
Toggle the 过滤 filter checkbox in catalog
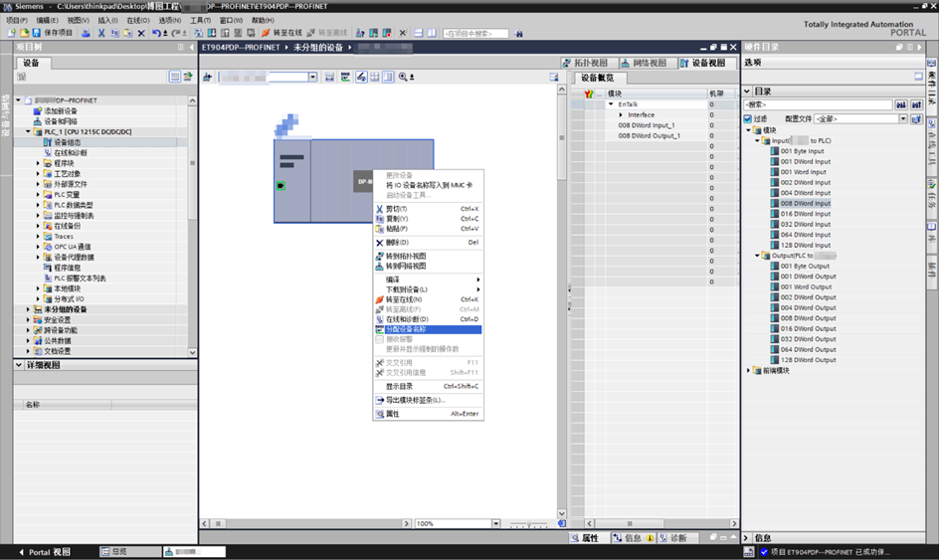pos(747,118)
